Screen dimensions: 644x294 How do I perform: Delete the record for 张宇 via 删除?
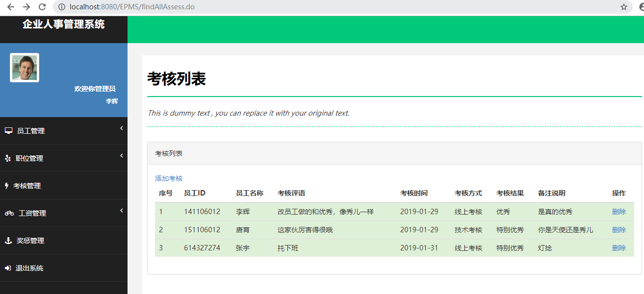[x=618, y=247]
